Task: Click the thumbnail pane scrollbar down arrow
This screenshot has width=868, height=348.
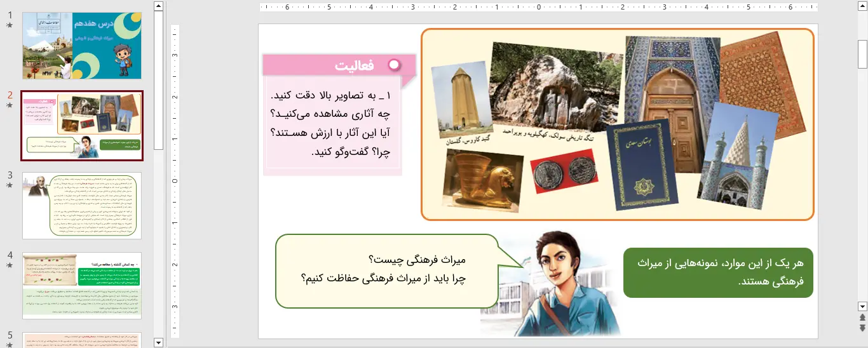Action: pyautogui.click(x=158, y=343)
